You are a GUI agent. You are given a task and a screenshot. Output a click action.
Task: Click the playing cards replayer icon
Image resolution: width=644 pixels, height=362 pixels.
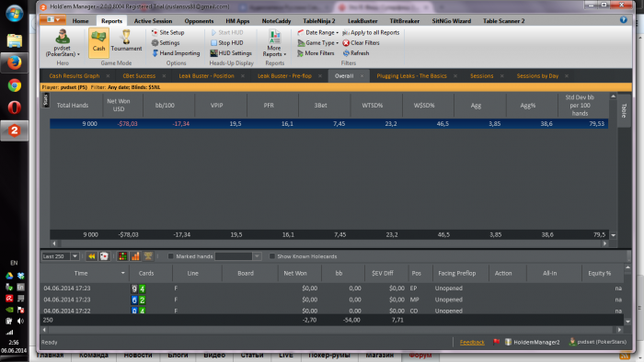[x=103, y=256]
